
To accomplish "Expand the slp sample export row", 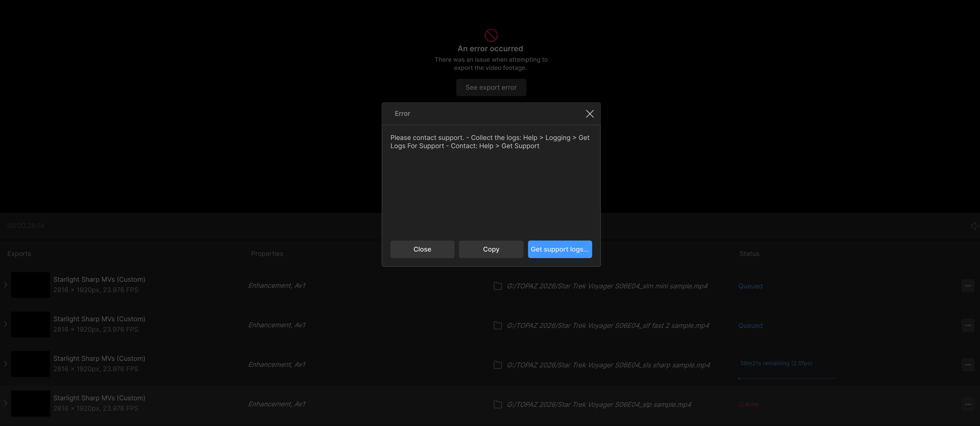I will point(6,403).
